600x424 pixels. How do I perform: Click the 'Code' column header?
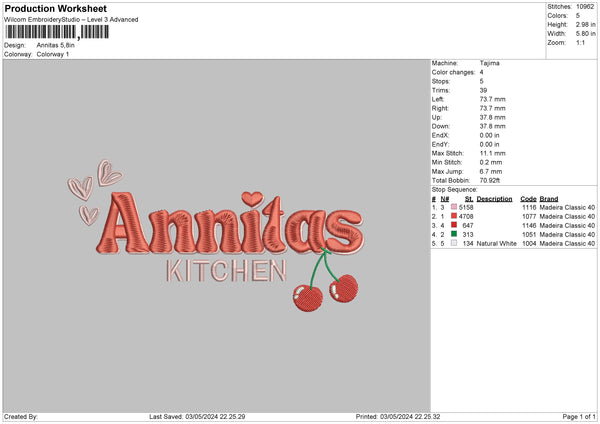pyautogui.click(x=528, y=199)
